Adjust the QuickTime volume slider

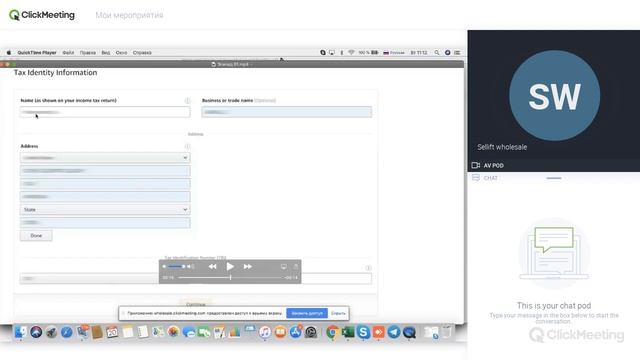(177, 267)
